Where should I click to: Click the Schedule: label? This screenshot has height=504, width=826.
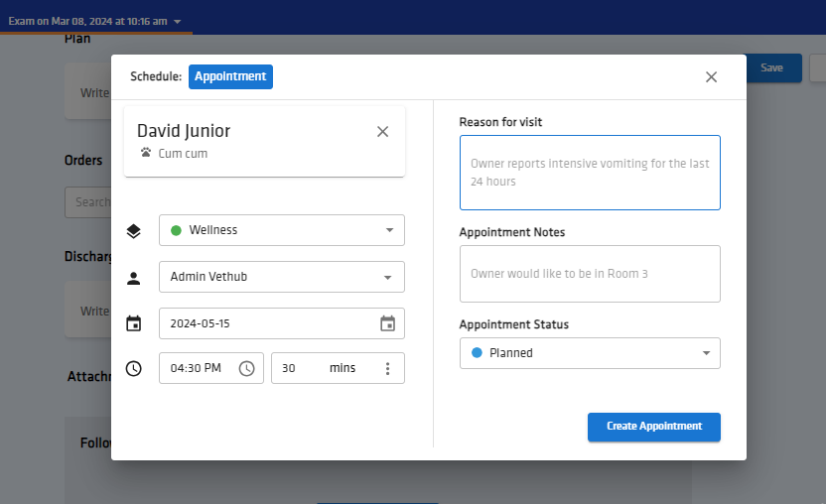[156, 76]
